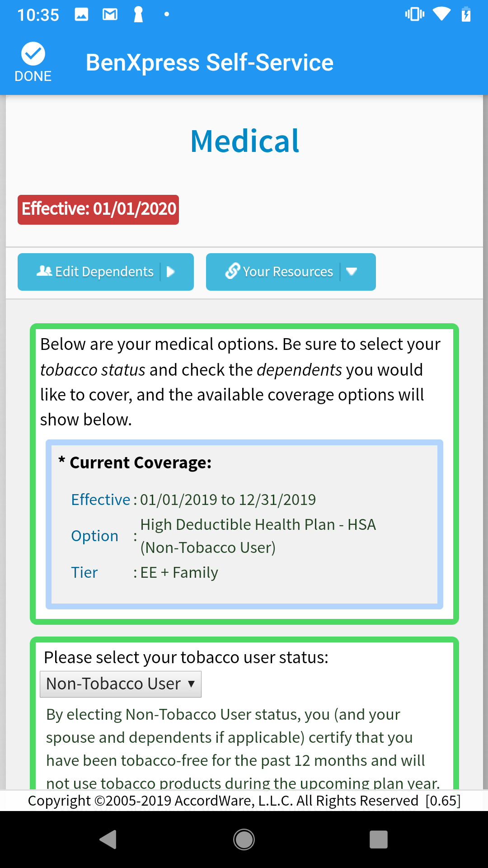This screenshot has height=868, width=488.
Task: Click the AccordWare copyright footer text
Action: [244, 801]
